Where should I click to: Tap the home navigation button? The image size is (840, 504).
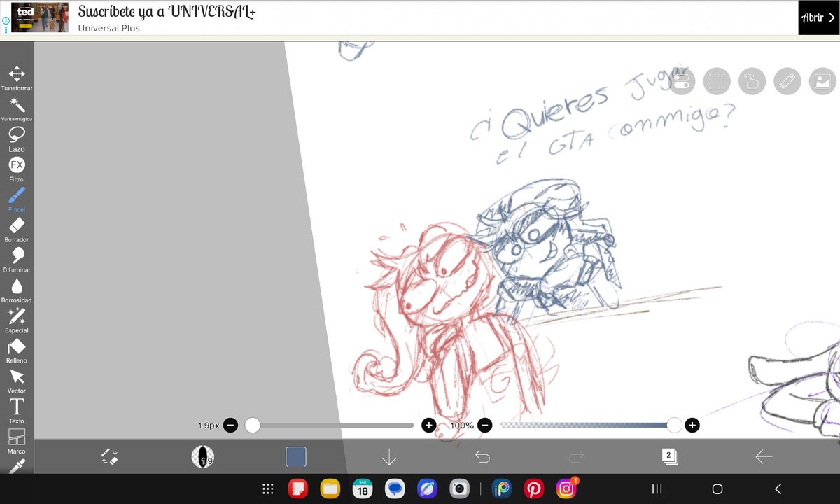click(717, 489)
